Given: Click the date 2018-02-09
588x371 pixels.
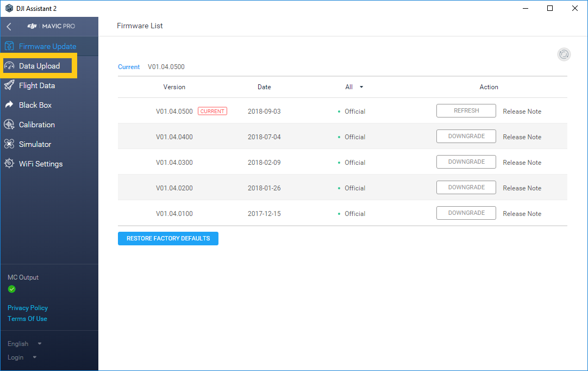Looking at the screenshot, I should coord(264,162).
